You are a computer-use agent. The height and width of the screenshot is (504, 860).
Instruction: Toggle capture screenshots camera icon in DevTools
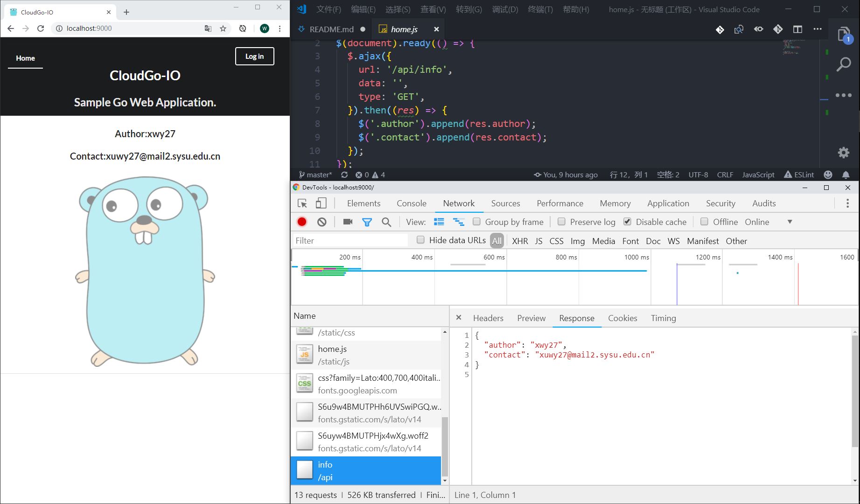click(x=348, y=222)
